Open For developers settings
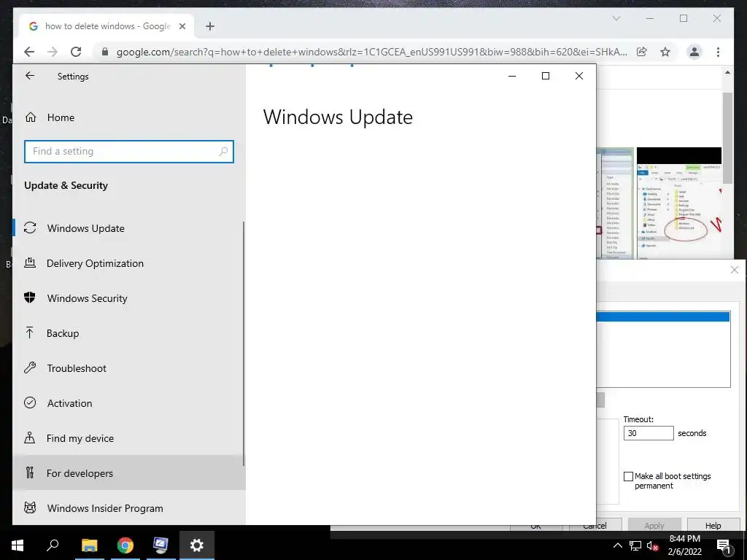Viewport: 747px width, 560px height. 129,473
